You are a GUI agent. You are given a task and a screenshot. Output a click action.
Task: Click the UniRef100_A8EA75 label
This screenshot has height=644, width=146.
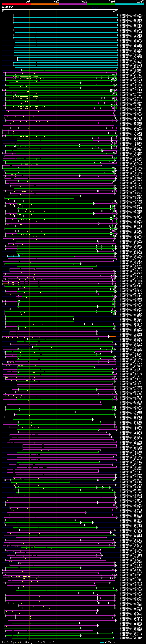(131, 336)
